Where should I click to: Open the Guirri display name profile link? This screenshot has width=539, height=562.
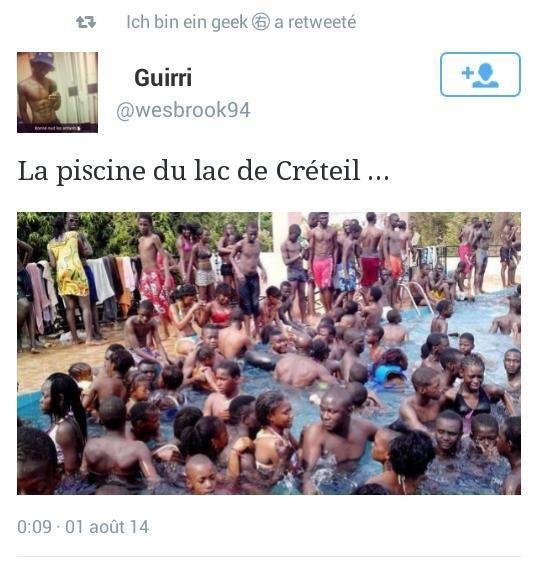pos(163,77)
